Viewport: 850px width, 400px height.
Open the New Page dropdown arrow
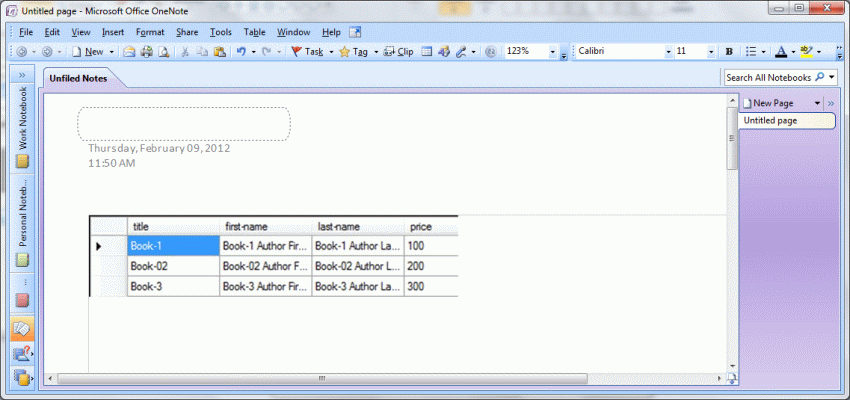pos(817,103)
